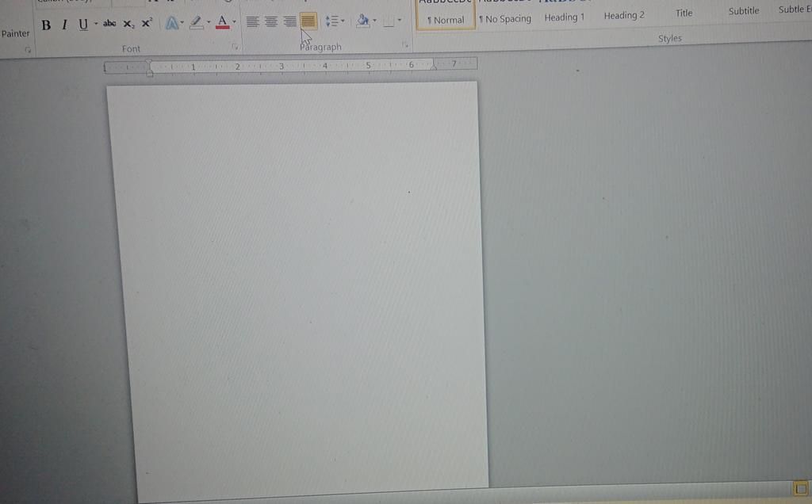Toggle justify alignment
The height and width of the screenshot is (504, 812).
308,21
